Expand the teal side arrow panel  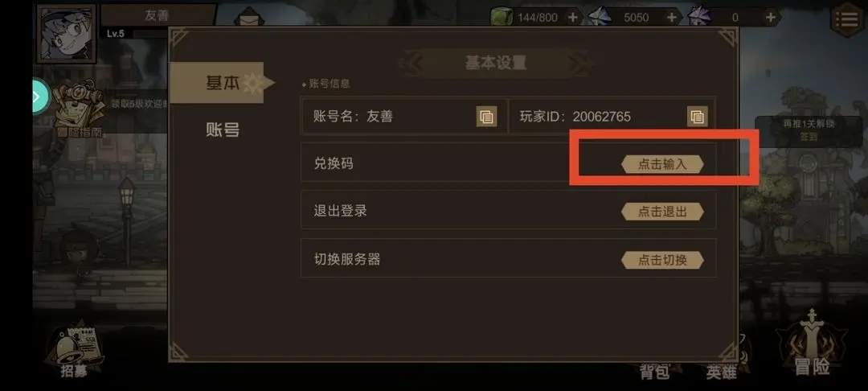(x=40, y=97)
